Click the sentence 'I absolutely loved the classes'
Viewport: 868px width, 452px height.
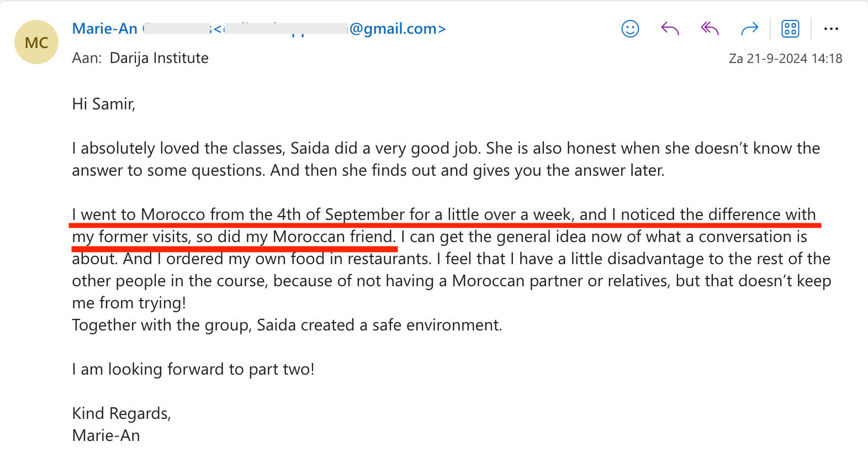click(178, 148)
